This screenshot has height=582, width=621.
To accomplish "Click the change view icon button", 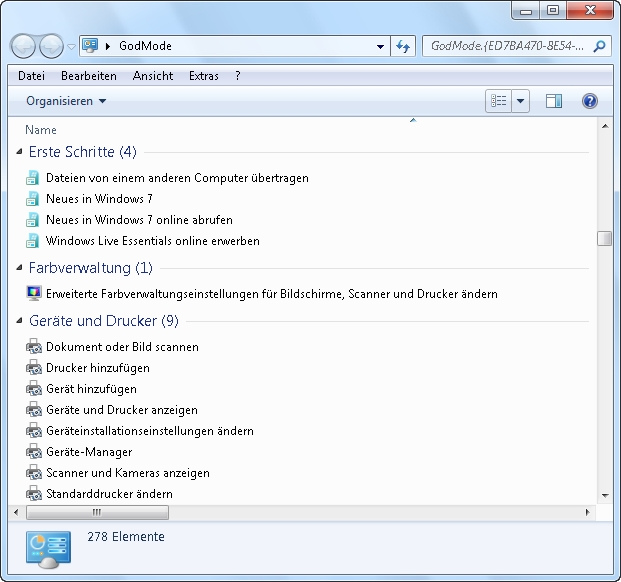I will pyautogui.click(x=498, y=101).
